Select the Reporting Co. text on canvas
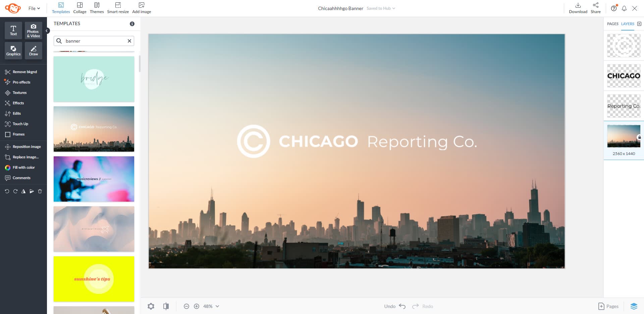644x314 pixels. [422, 142]
